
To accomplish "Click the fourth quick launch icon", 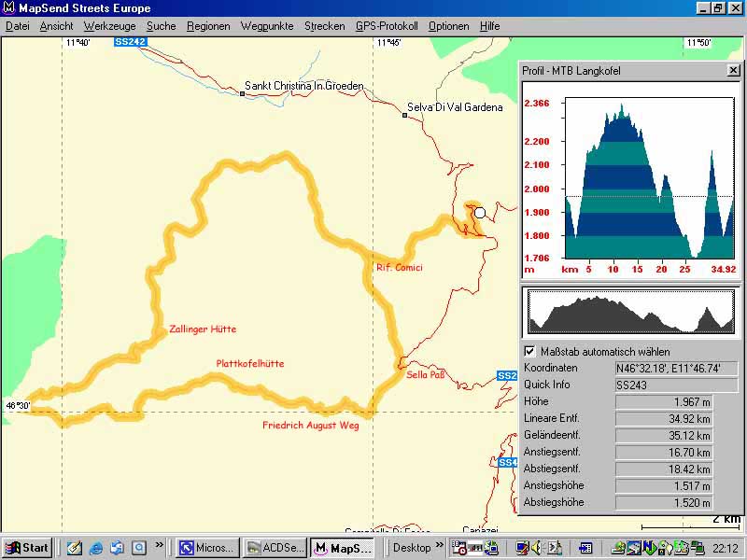I will 138,548.
